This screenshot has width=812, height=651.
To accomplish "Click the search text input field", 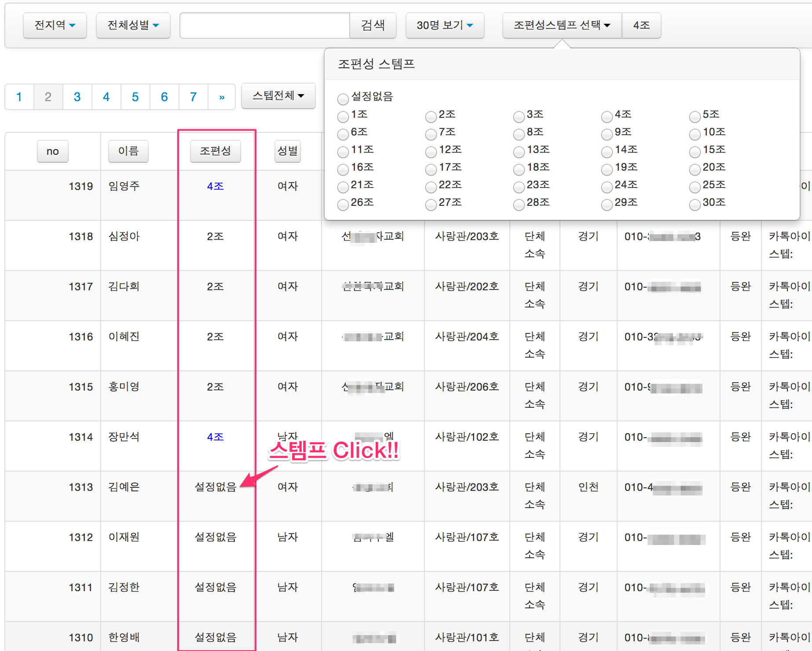I will (x=265, y=26).
